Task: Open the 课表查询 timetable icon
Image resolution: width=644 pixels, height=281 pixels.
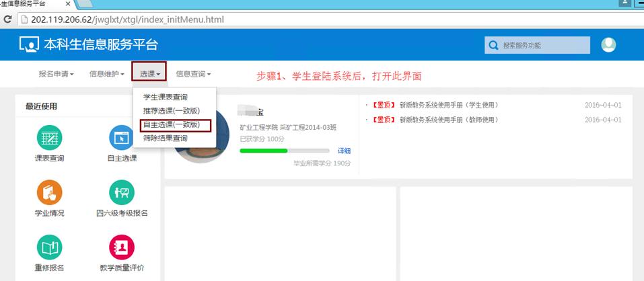Action: 49,138
